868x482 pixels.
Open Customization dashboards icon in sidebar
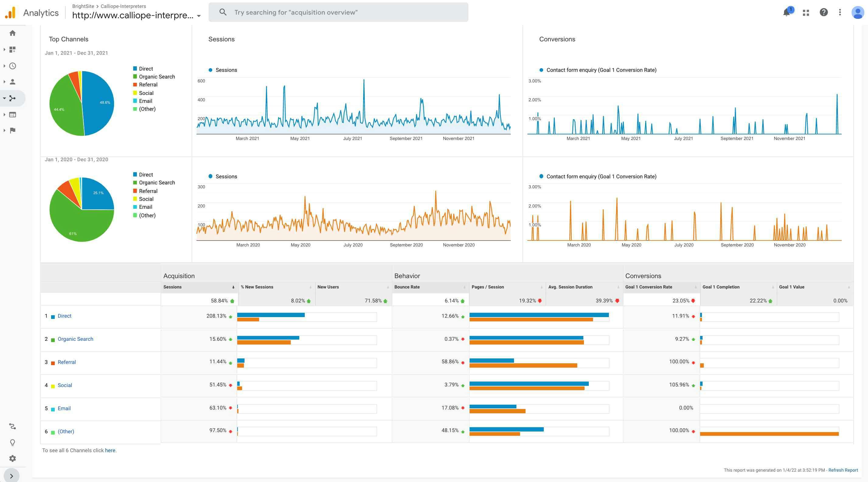[x=12, y=50]
